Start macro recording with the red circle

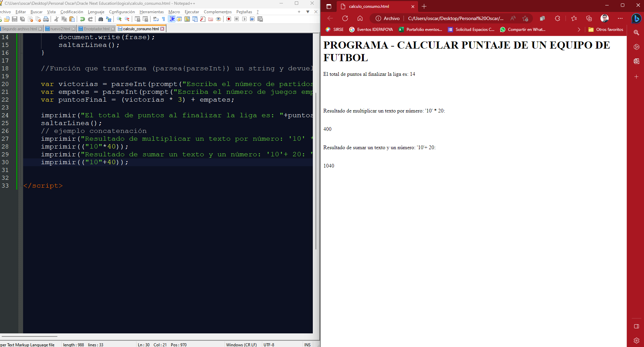pyautogui.click(x=229, y=19)
